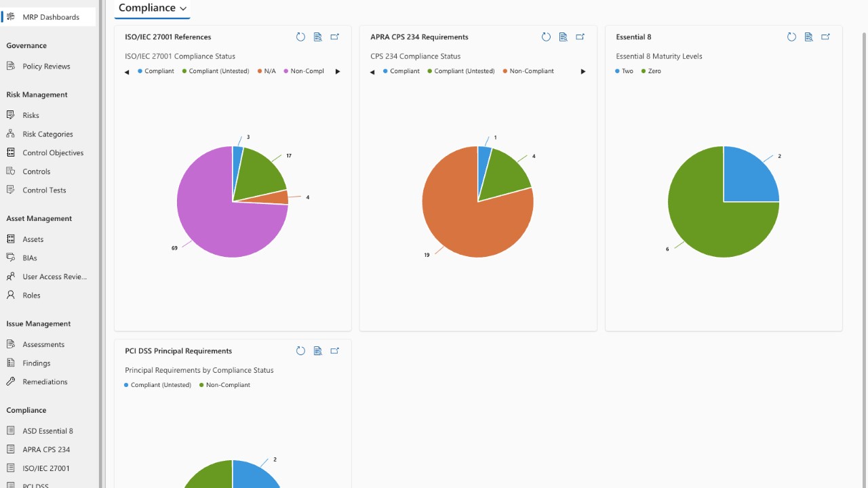The width and height of the screenshot is (868, 488).
Task: Toggle Compliant (Untested) in ISO/IEC 27001 legend
Action: pos(216,71)
